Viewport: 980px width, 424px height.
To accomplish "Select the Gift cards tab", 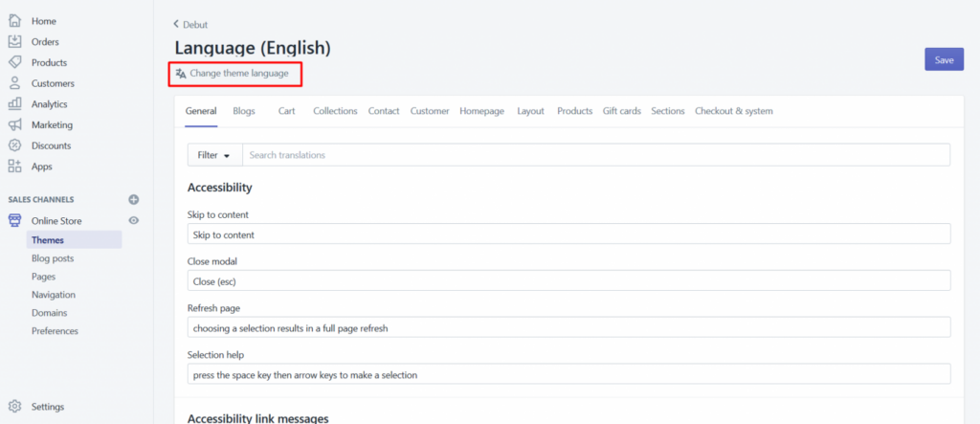I will (622, 111).
